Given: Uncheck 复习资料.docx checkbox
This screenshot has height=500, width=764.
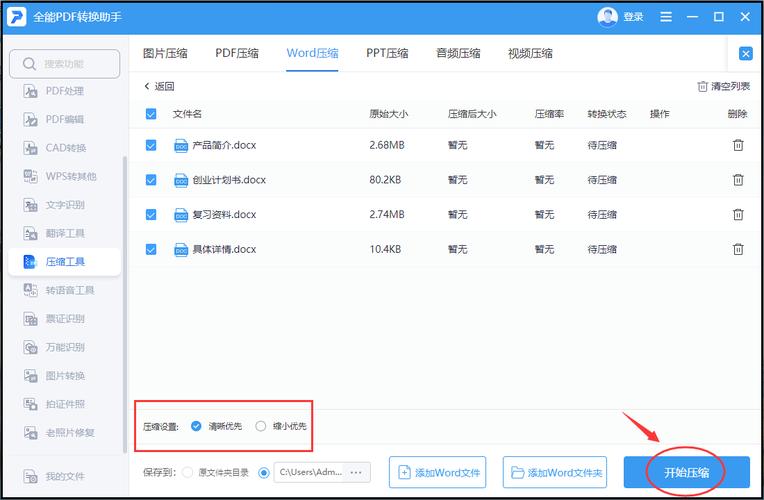Looking at the screenshot, I should point(151,214).
